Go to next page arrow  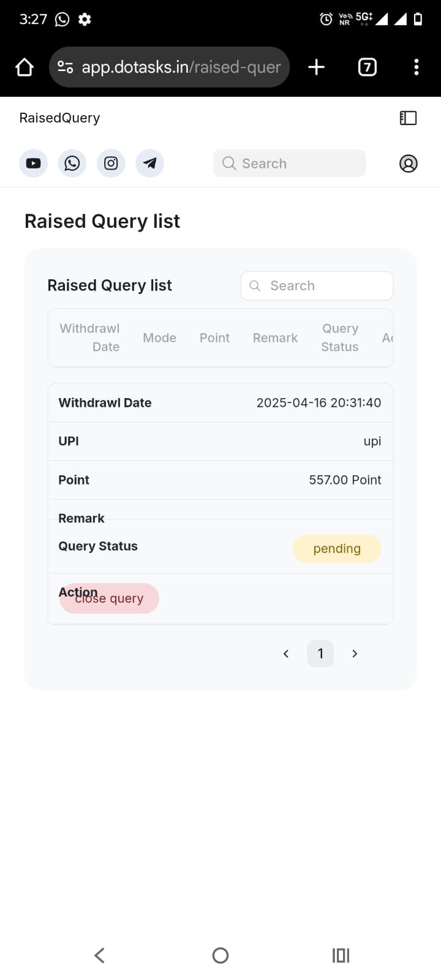pyautogui.click(x=355, y=654)
